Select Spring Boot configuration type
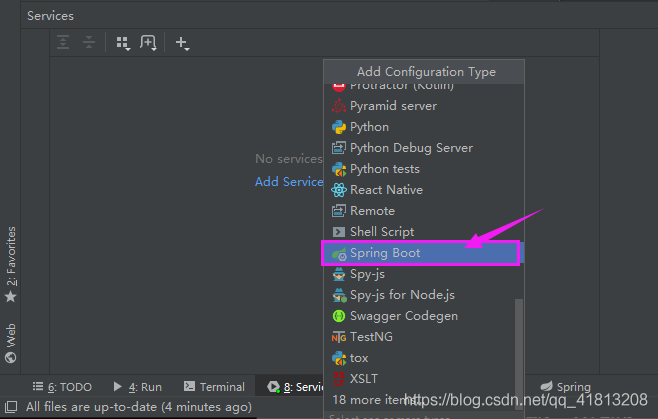 tap(424, 253)
